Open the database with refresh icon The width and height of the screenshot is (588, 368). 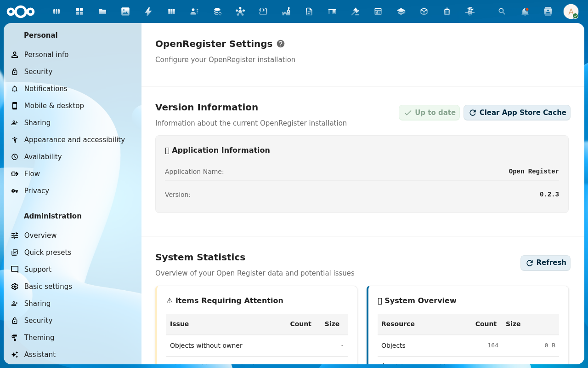[217, 11]
